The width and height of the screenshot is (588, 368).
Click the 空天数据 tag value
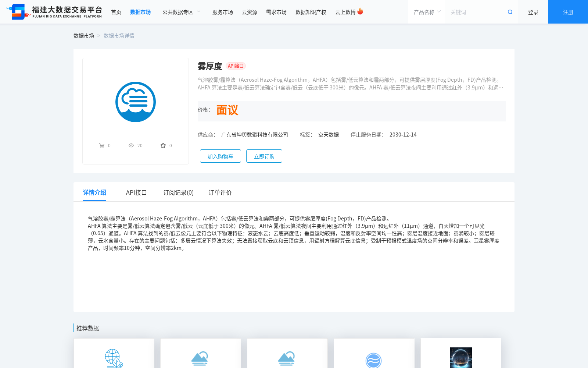(x=329, y=135)
